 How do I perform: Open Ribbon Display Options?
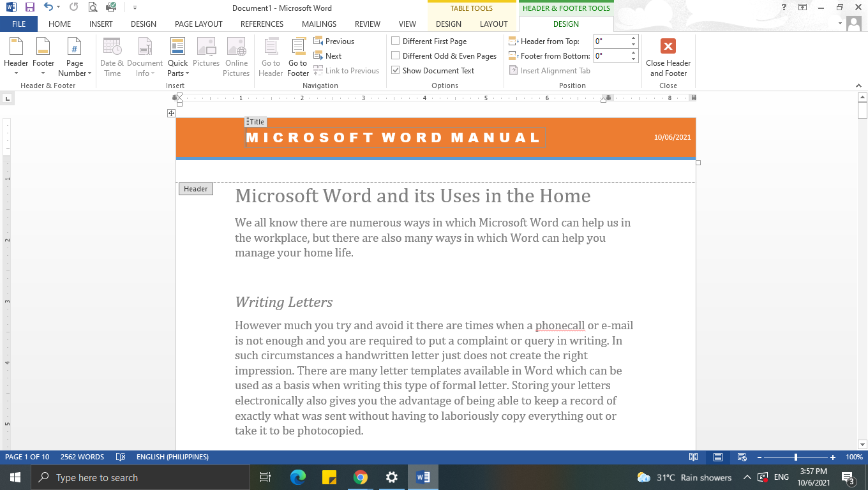click(x=803, y=7)
